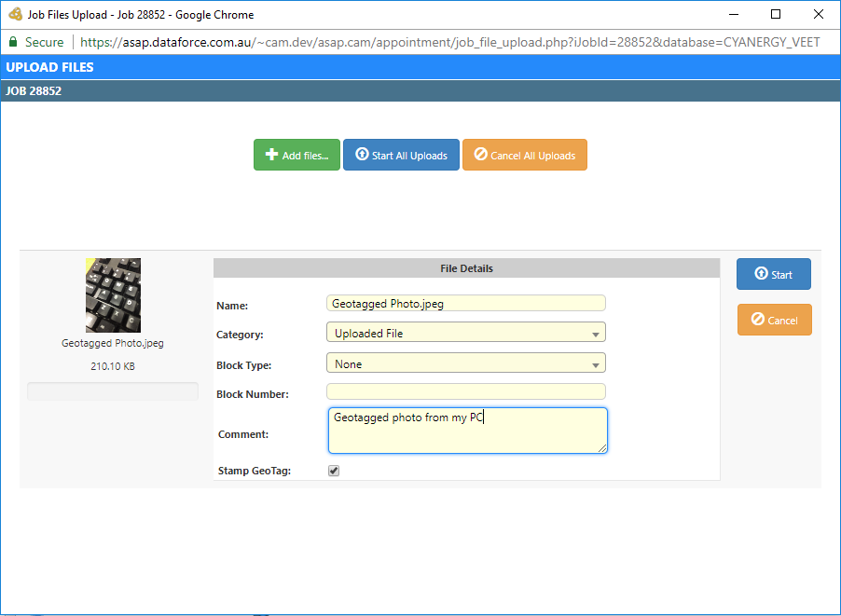The width and height of the screenshot is (841, 616).
Task: Click into the Name text field
Action: [465, 303]
